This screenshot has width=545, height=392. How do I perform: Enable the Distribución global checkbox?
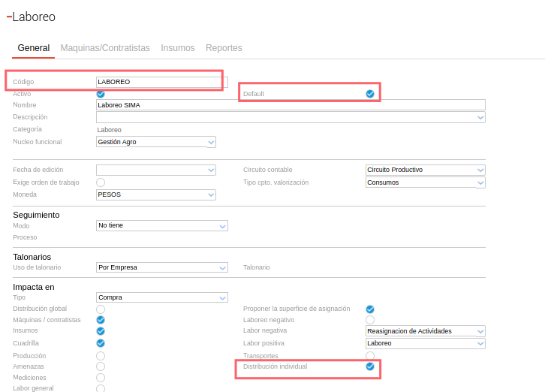101,309
